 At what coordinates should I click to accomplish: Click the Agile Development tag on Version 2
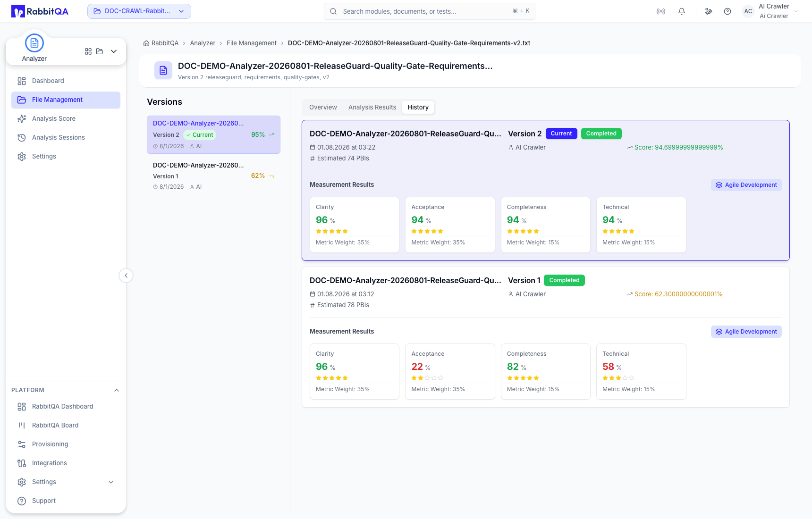tap(746, 185)
